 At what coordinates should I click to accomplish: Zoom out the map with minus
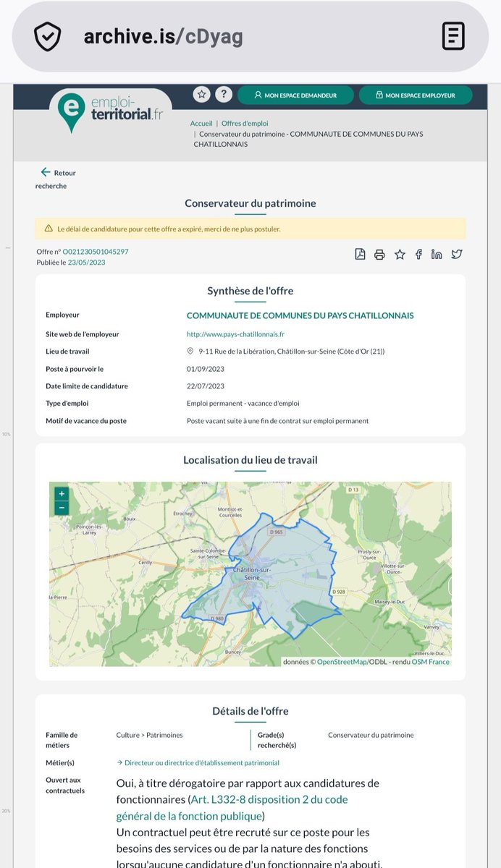click(62, 508)
